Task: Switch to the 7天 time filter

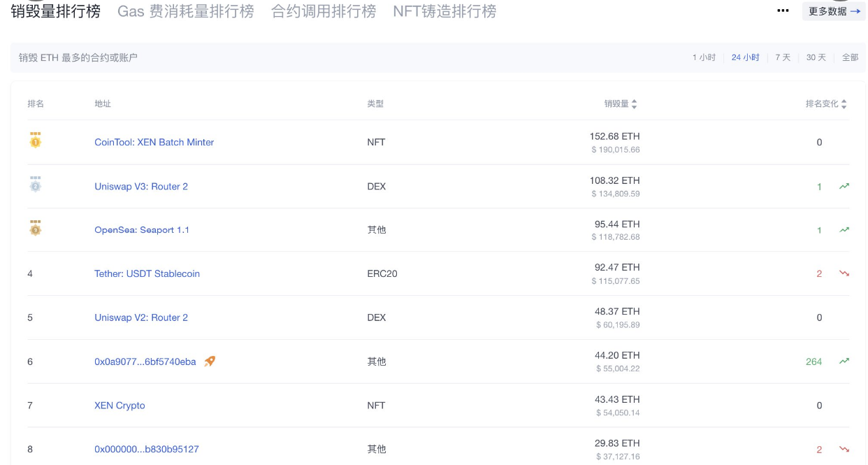Action: click(x=782, y=57)
